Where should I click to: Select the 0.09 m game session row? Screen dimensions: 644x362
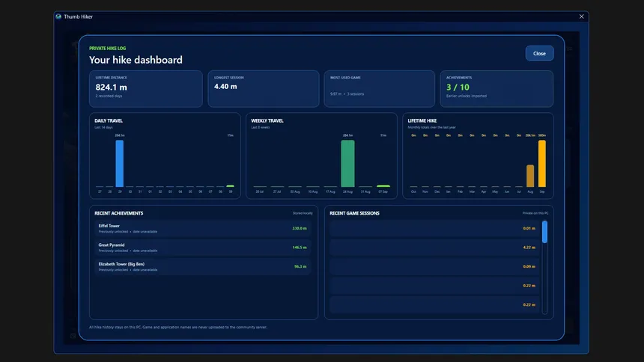tap(434, 266)
